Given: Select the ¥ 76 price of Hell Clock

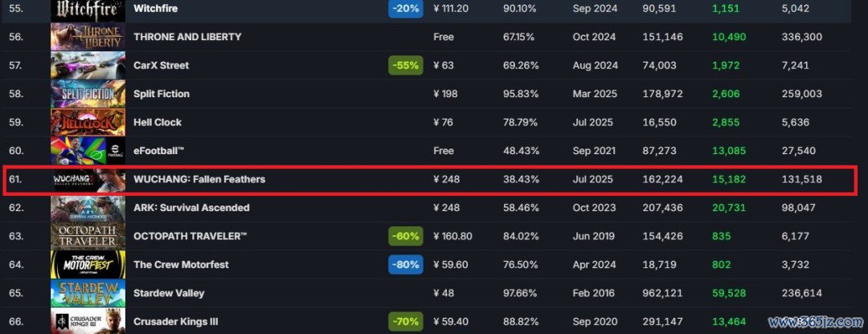Looking at the screenshot, I should (444, 122).
